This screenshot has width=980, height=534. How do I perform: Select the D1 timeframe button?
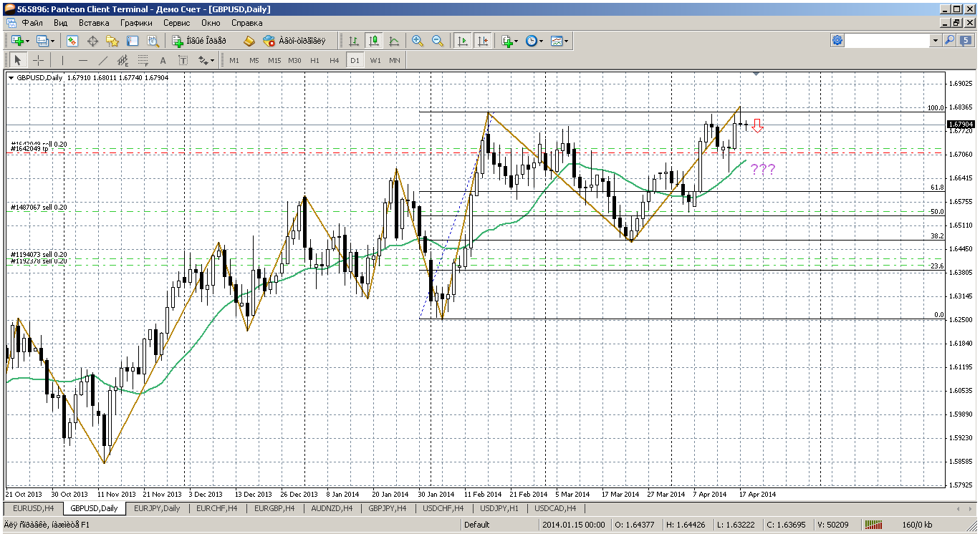(355, 60)
